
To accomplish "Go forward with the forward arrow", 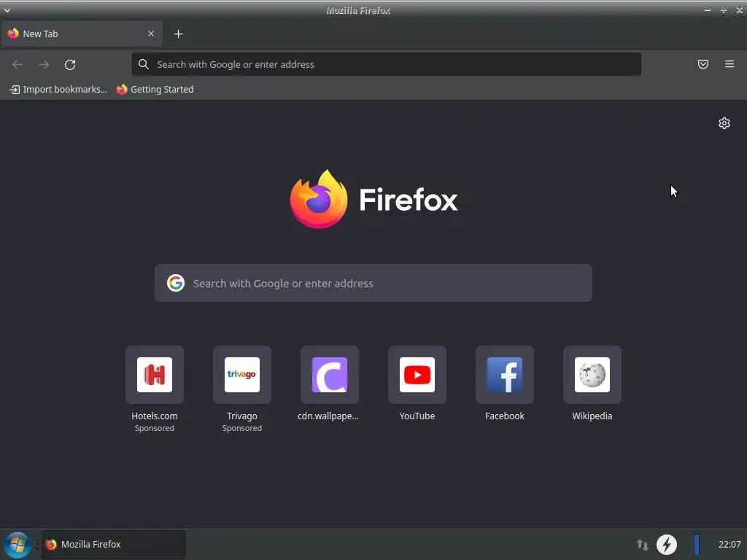I will (x=44, y=64).
